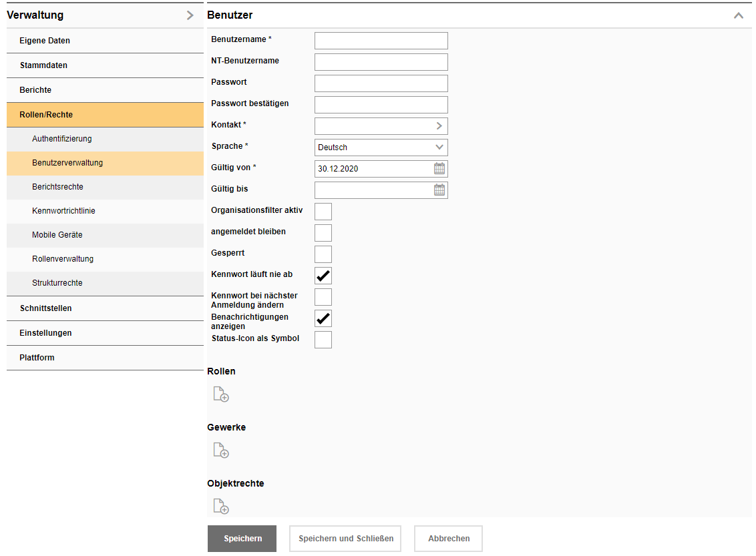
Task: Click the add document icon under Gewerke
Action: (x=220, y=450)
